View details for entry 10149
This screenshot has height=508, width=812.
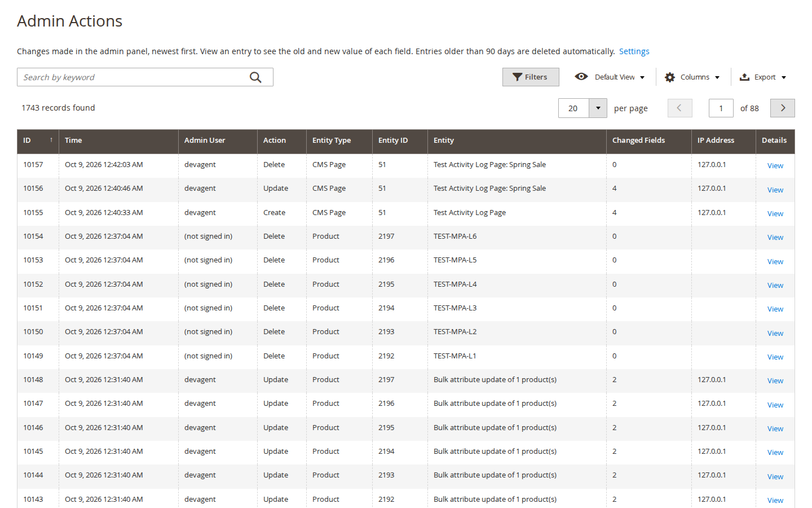click(775, 357)
